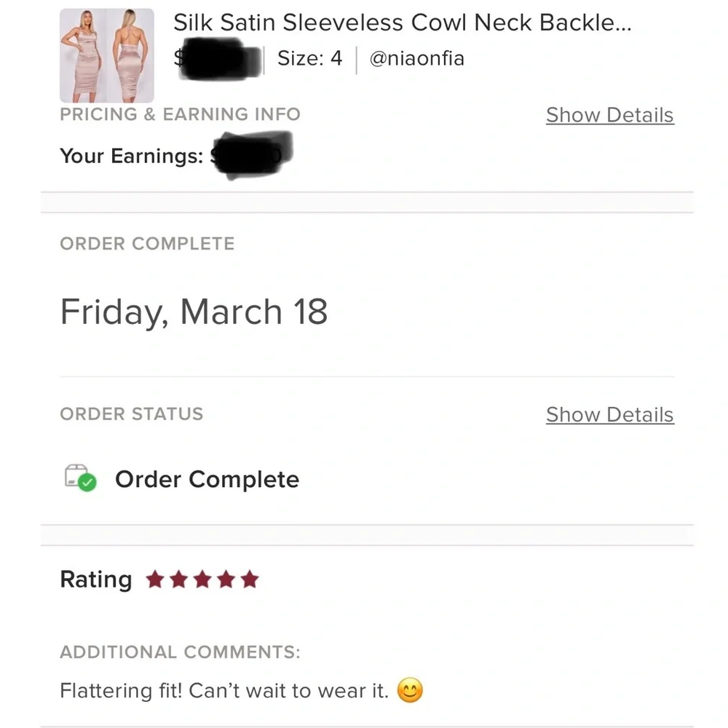Expand Show Details for Pricing & Earning Info
This screenshot has height=728, width=728.
pyautogui.click(x=609, y=115)
